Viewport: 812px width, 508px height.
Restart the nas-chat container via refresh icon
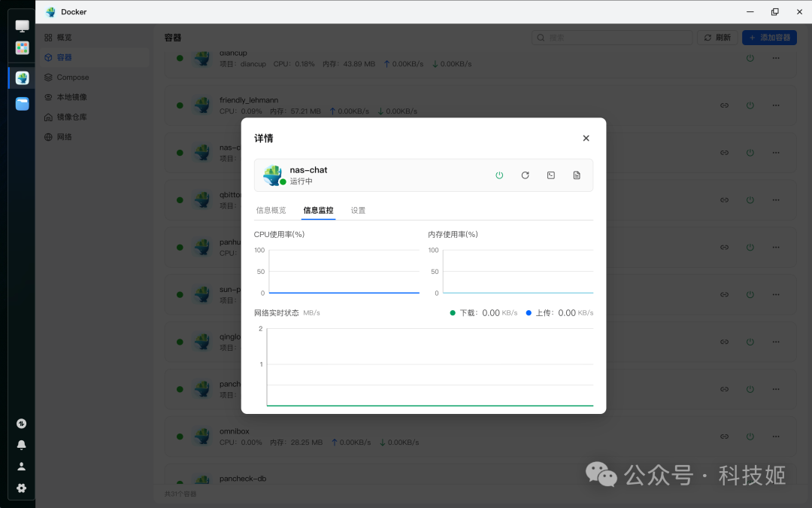525,175
